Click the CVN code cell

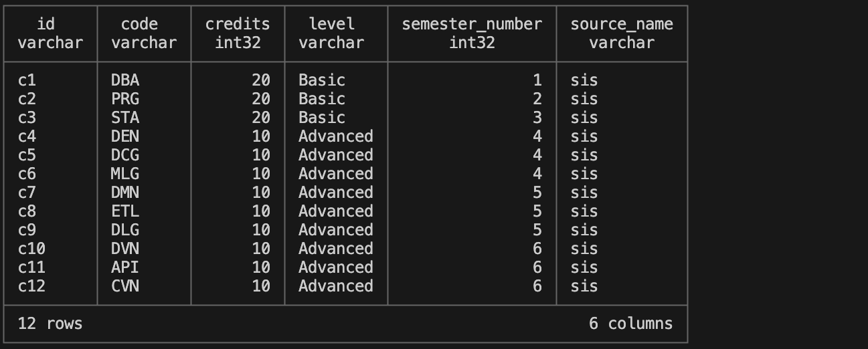(125, 286)
